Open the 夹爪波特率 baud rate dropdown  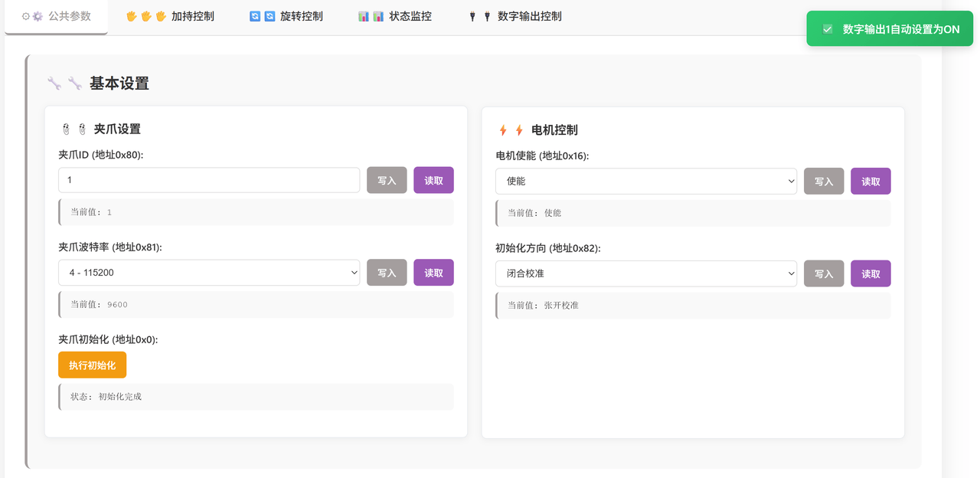pos(209,273)
